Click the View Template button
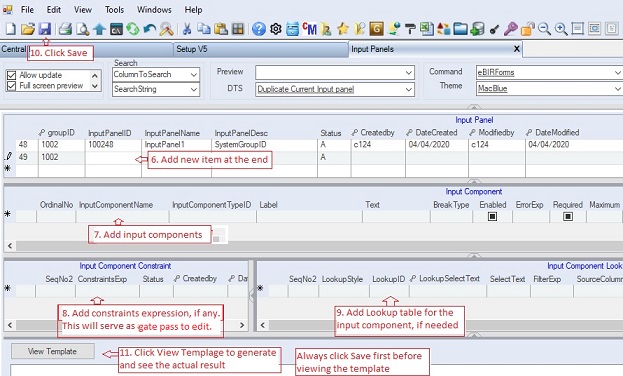 coord(53,351)
